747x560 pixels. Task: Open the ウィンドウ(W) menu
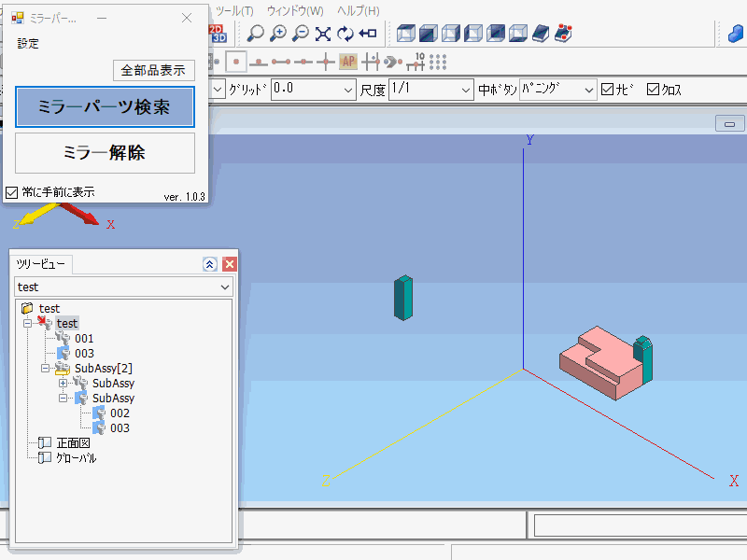pyautogui.click(x=295, y=11)
